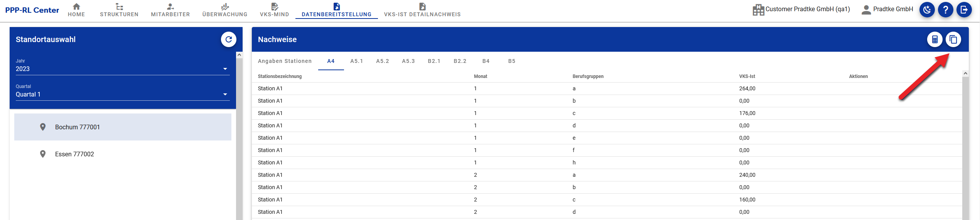
Task: Click the logout icon at top right
Action: 964,10
